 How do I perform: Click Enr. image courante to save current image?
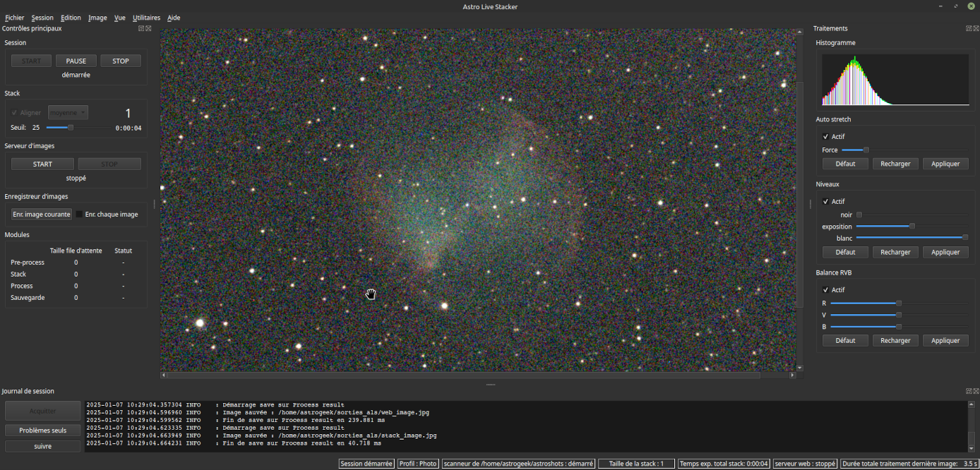[41, 214]
